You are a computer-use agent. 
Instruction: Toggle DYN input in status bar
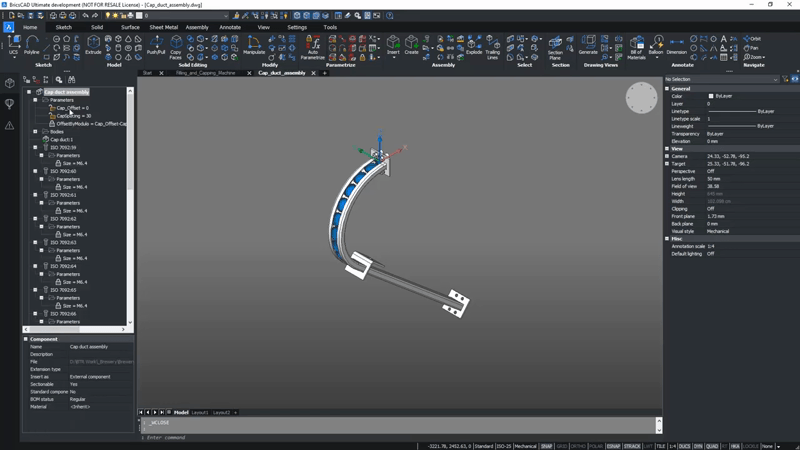coord(698,446)
